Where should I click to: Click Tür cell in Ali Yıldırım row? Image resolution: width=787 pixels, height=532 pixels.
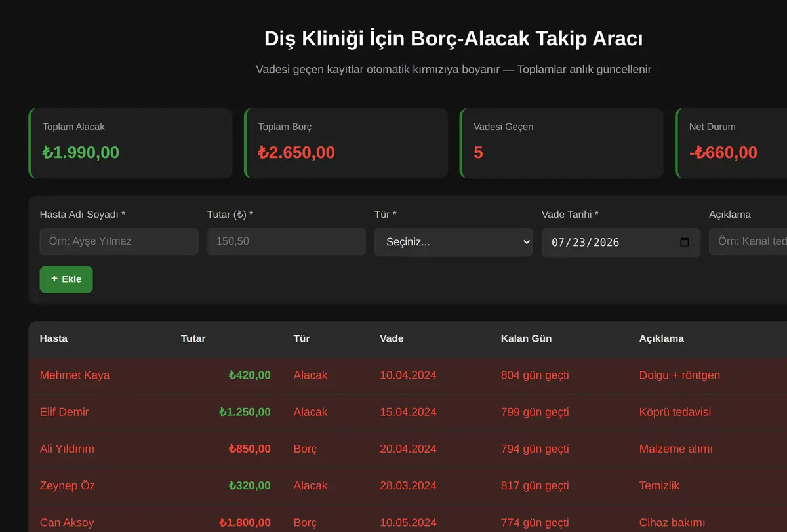click(305, 449)
